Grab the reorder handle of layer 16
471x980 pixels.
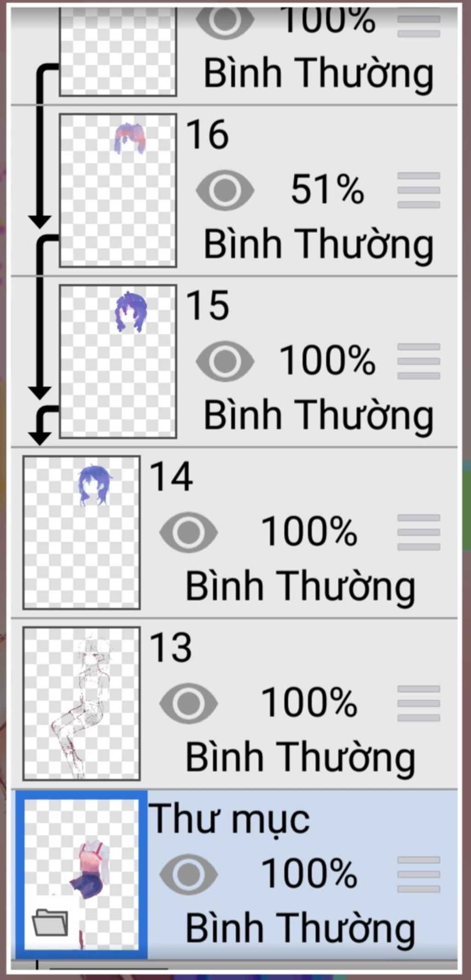[419, 190]
